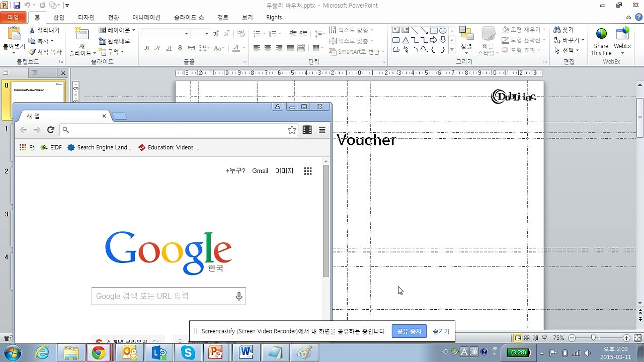Viewport: 644px width, 362px height.
Task: Start Slide Show view from status bar
Action: tap(543, 338)
